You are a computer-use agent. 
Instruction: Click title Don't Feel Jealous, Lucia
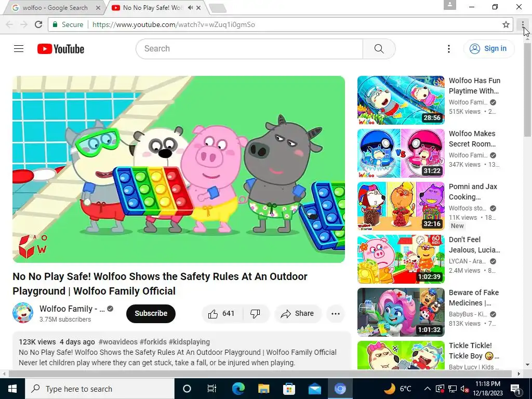pos(474,245)
